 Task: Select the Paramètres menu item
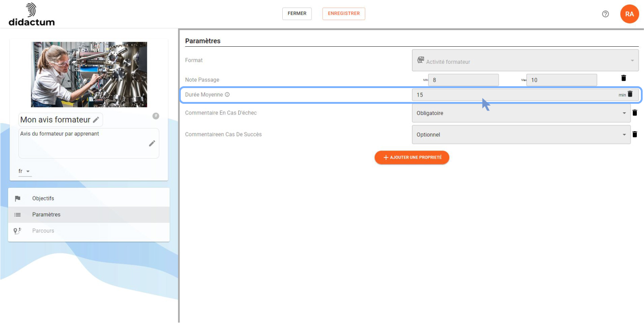coord(89,215)
